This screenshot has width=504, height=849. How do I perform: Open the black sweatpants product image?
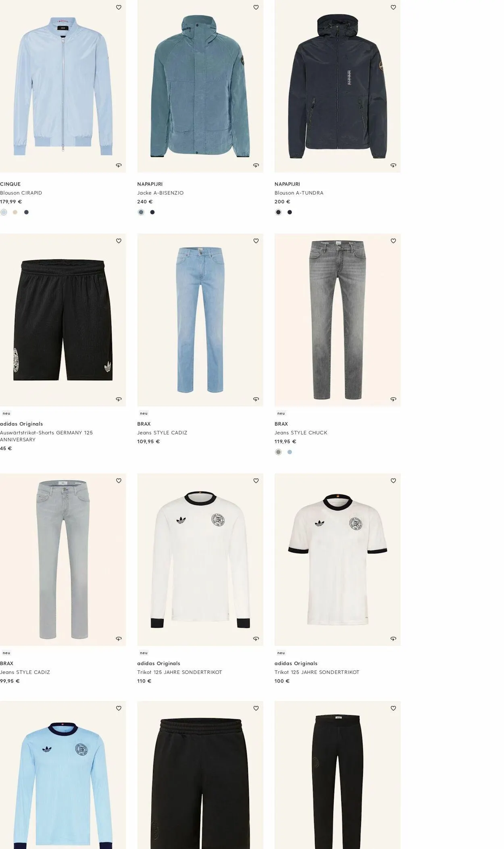(x=337, y=775)
